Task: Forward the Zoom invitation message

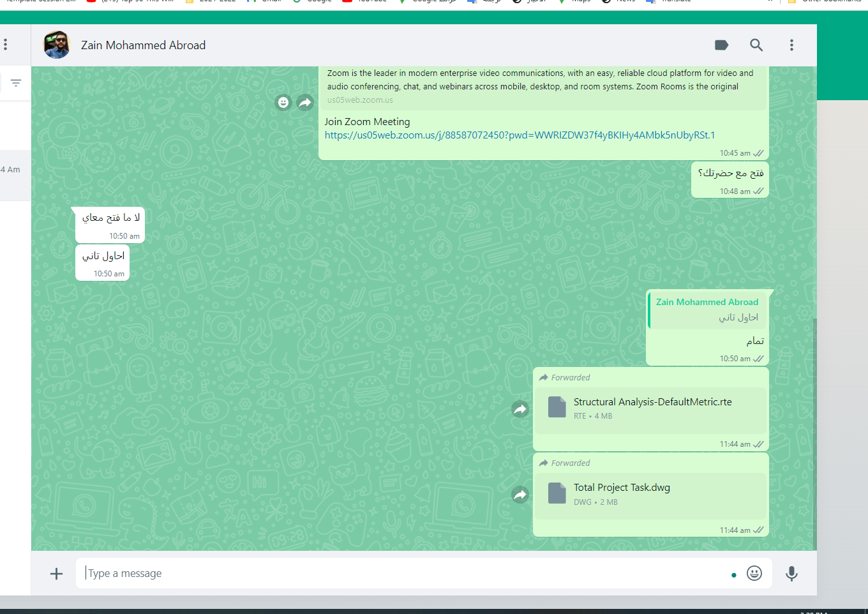Action: (305, 102)
